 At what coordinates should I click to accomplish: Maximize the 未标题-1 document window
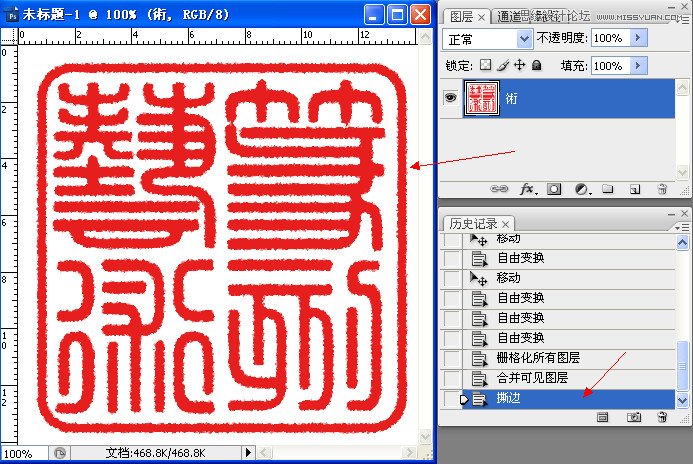tap(397, 15)
